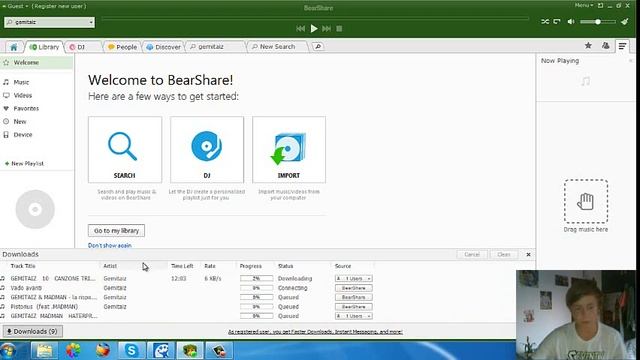Viewport: 640px width, 360px height.
Task: Click the Play button
Action: tap(314, 29)
